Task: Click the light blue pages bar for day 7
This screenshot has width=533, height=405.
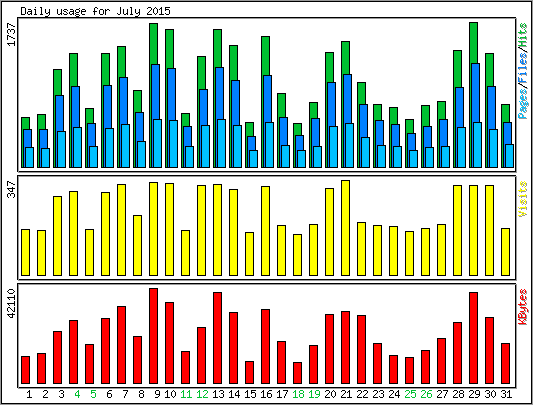Action: 125,146
